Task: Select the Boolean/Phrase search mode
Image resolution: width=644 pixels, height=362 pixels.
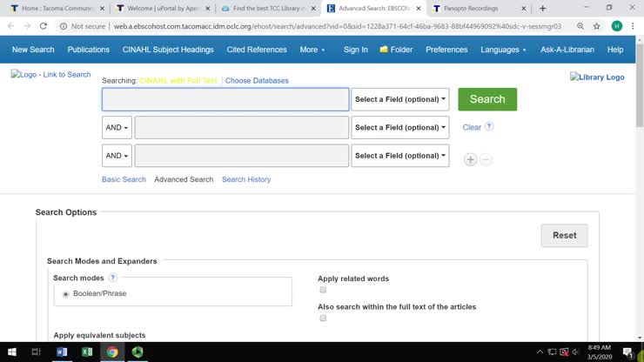Action: tap(66, 294)
